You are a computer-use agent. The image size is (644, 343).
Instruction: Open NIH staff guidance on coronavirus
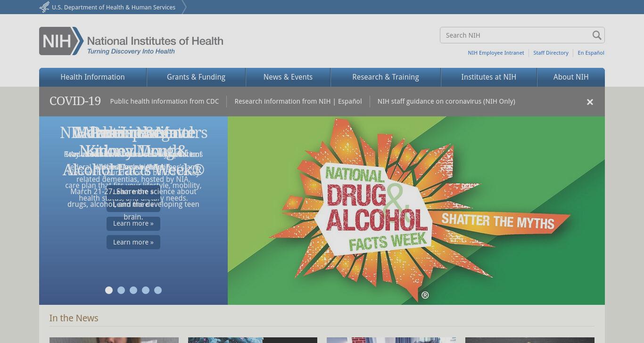click(x=446, y=101)
